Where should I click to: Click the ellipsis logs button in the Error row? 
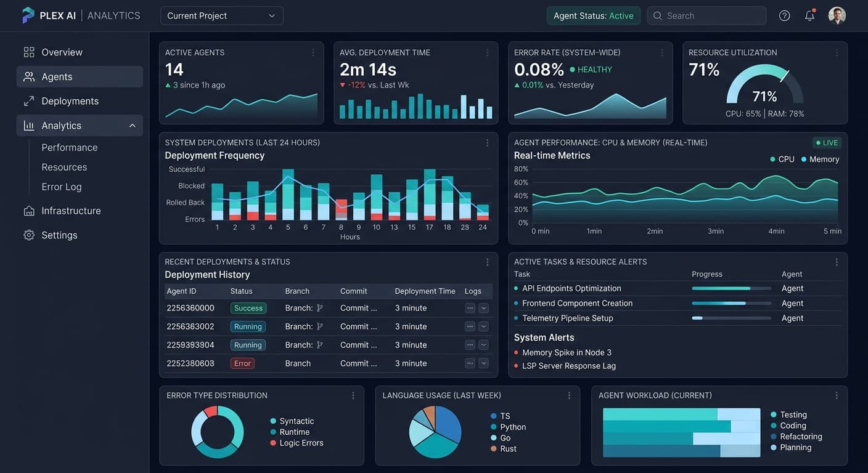(470, 363)
